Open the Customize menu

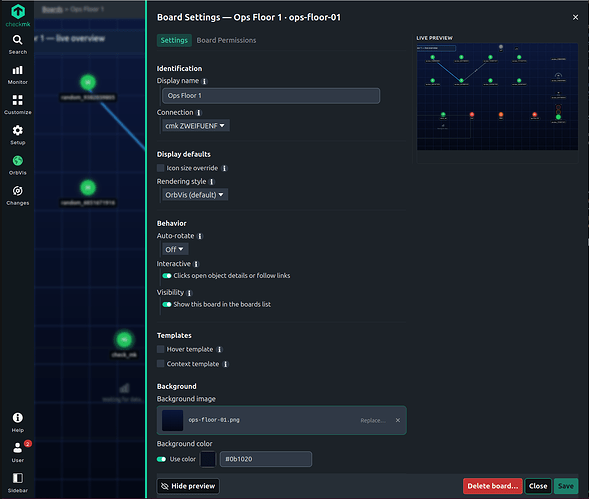click(x=18, y=105)
